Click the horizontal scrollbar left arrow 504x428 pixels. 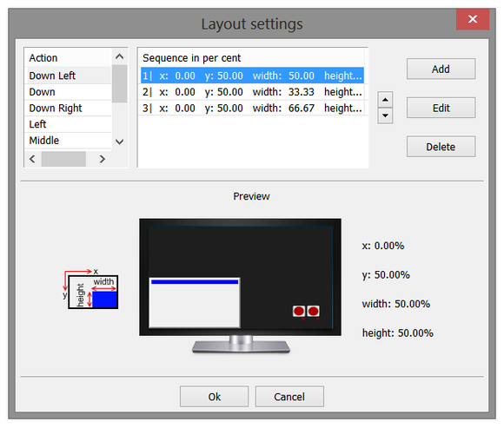coord(32,159)
